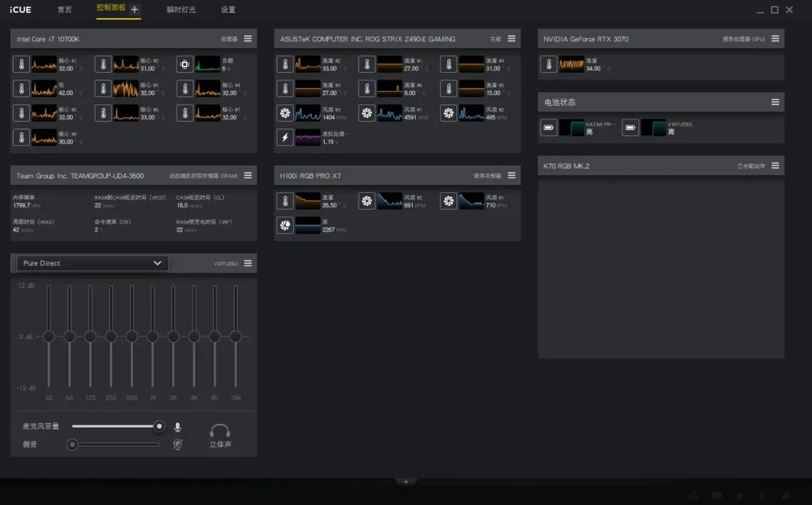Click the purple voltage graph thumbnail

tap(308, 138)
